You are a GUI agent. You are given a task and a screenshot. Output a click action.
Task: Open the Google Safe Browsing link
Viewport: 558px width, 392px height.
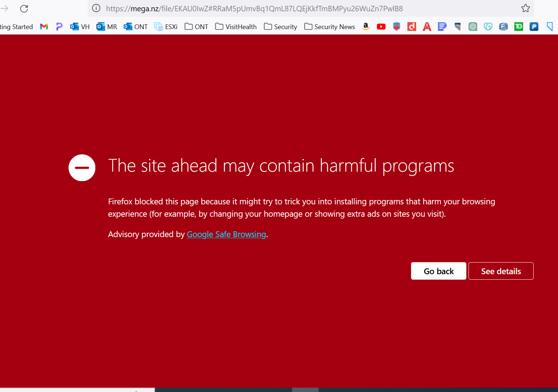(226, 234)
